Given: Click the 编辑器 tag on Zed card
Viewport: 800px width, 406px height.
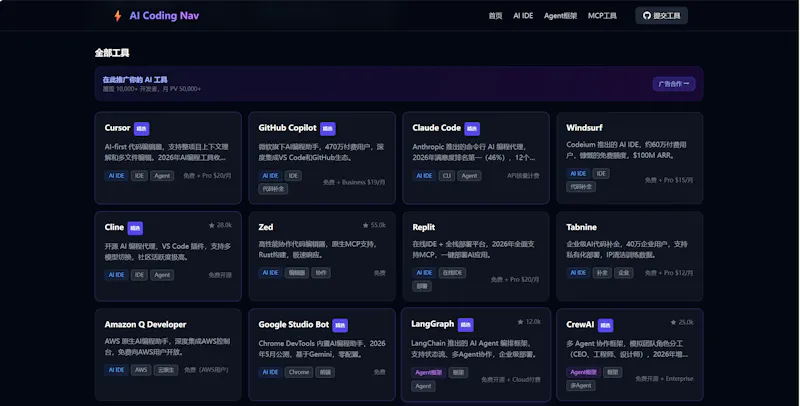Looking at the screenshot, I should tap(296, 273).
